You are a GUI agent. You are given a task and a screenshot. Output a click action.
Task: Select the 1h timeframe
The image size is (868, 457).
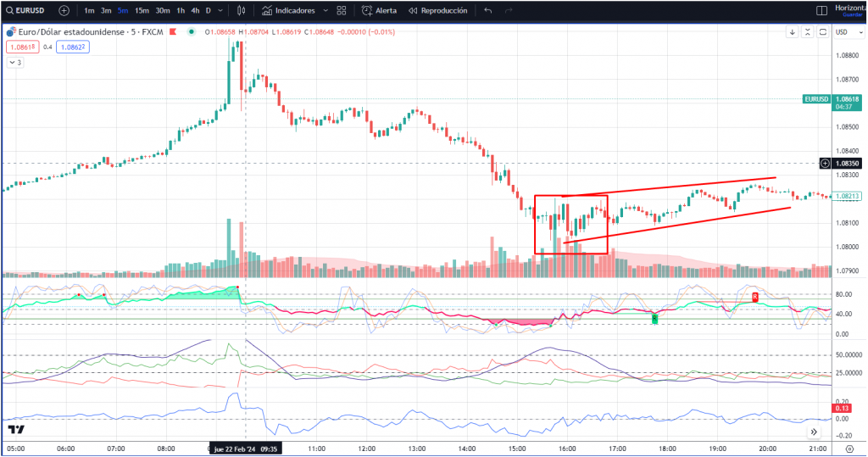tap(181, 11)
